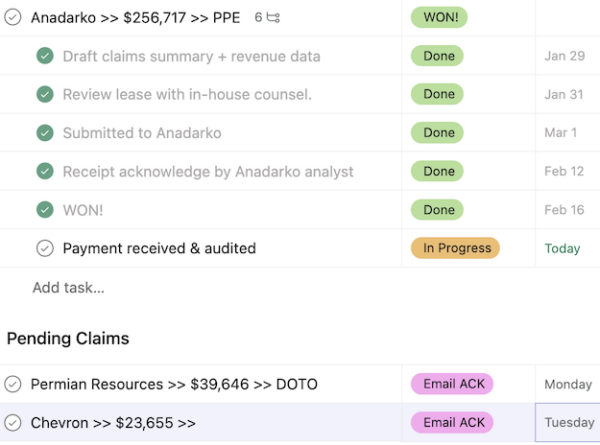
Task: Open the Done status for Draft claims summary
Action: pos(437,56)
